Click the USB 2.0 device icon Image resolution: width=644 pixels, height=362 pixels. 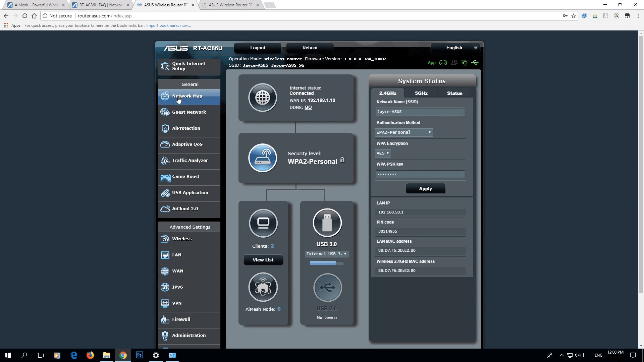click(327, 287)
